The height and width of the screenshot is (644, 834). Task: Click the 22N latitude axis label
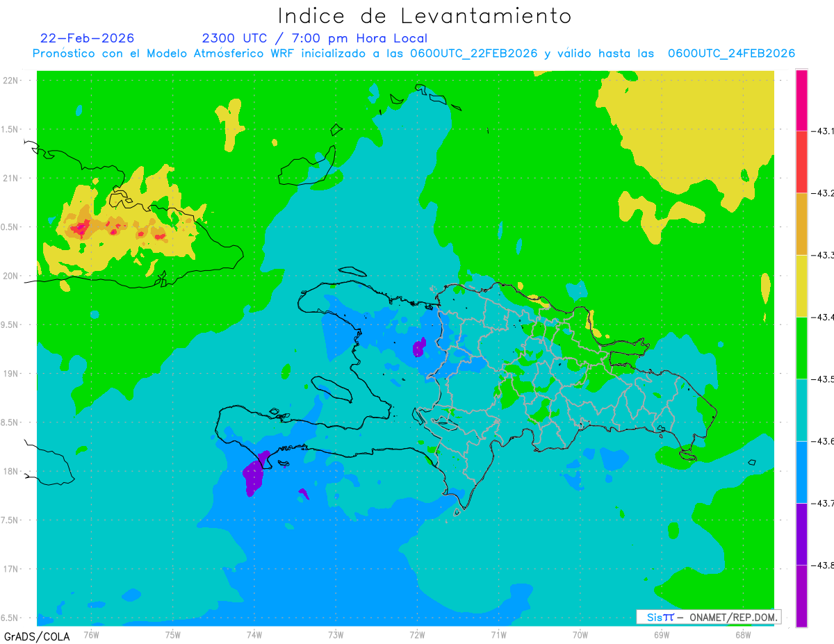(x=11, y=81)
